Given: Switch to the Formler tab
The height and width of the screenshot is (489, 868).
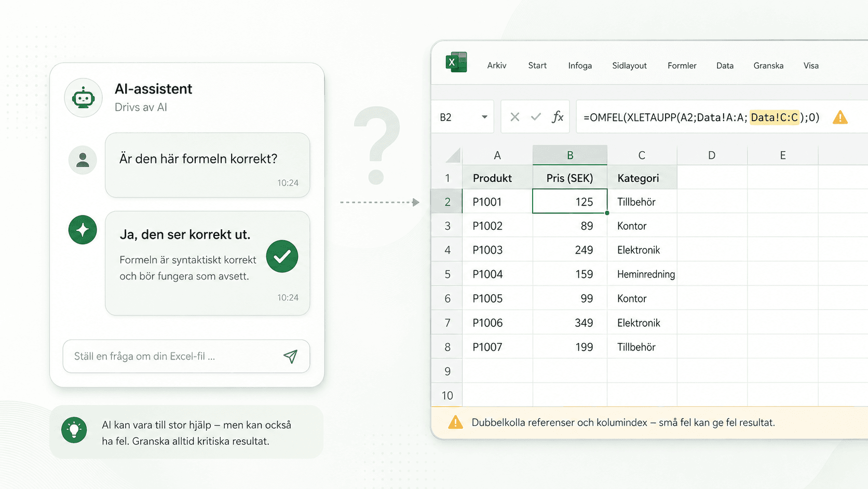Looking at the screenshot, I should tap(682, 65).
